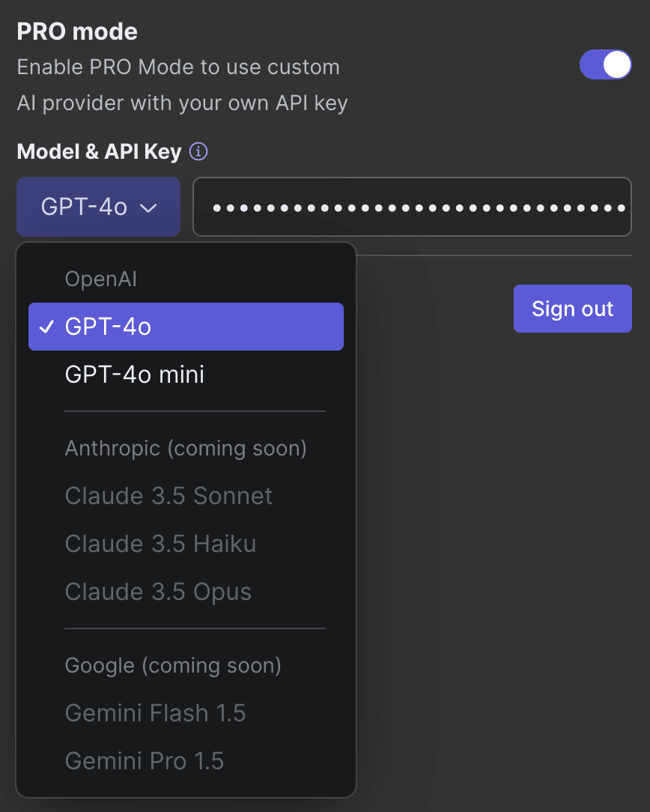Choose the Claude 3.5 Opus option
The width and height of the screenshot is (650, 812).
pos(158,592)
